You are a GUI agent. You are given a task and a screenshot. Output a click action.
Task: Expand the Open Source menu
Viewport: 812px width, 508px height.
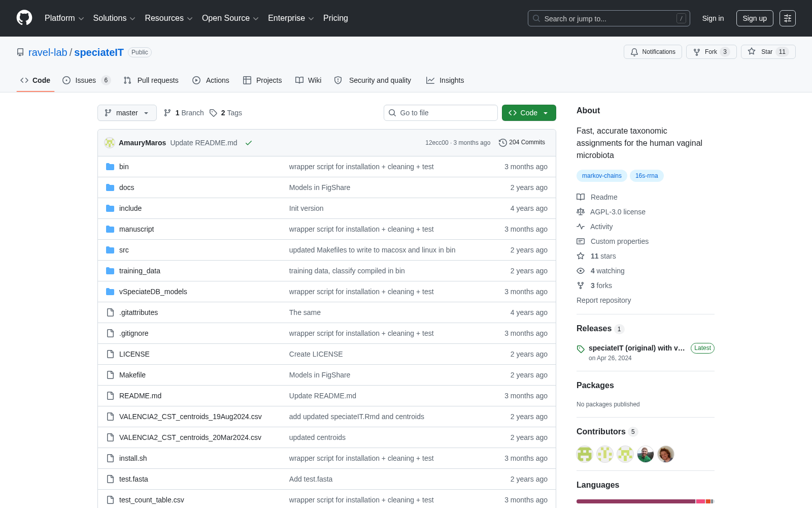pos(230,18)
